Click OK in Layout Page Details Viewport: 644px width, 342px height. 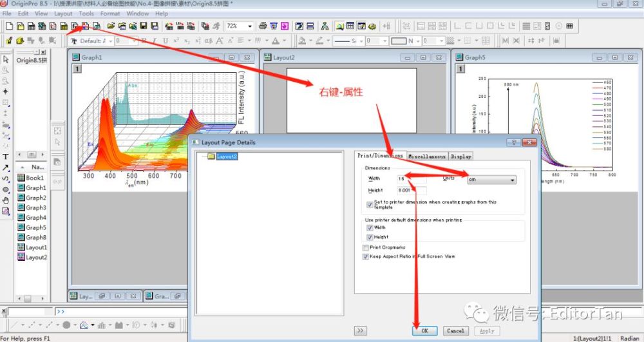(x=424, y=330)
